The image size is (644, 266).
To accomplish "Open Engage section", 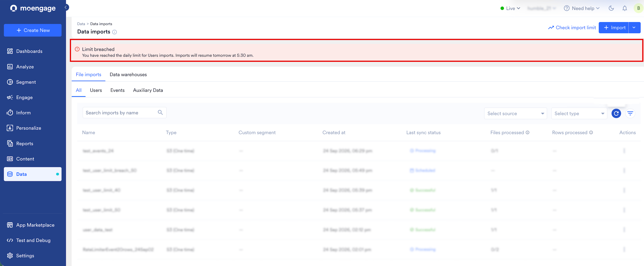I will point(33,97).
